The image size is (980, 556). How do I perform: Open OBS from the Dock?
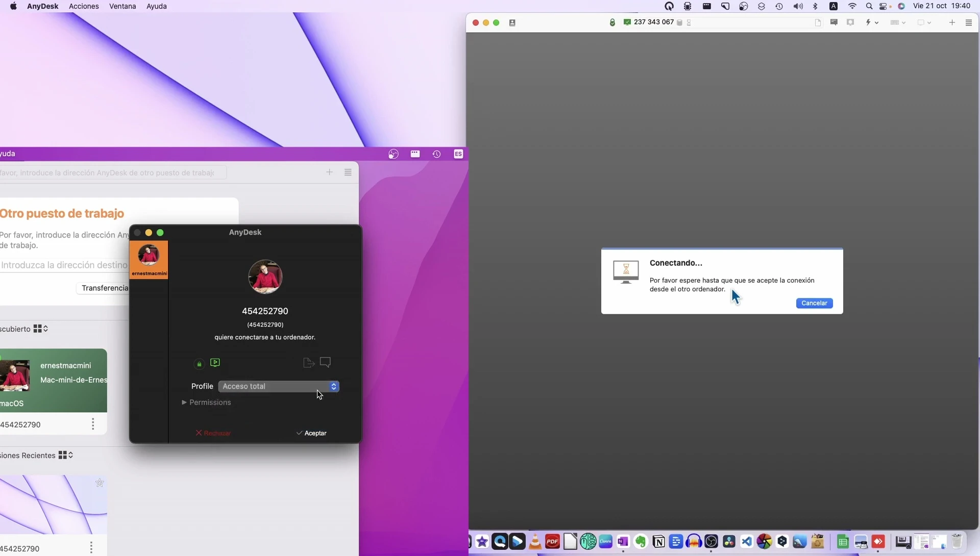pyautogui.click(x=711, y=541)
